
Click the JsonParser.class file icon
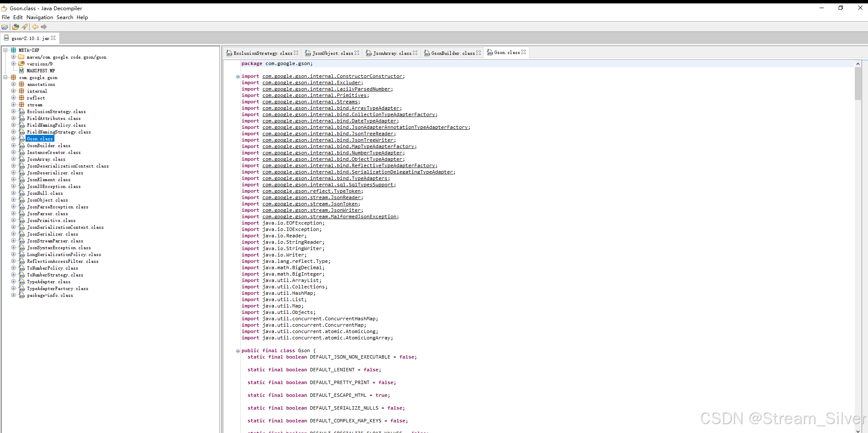pos(22,214)
